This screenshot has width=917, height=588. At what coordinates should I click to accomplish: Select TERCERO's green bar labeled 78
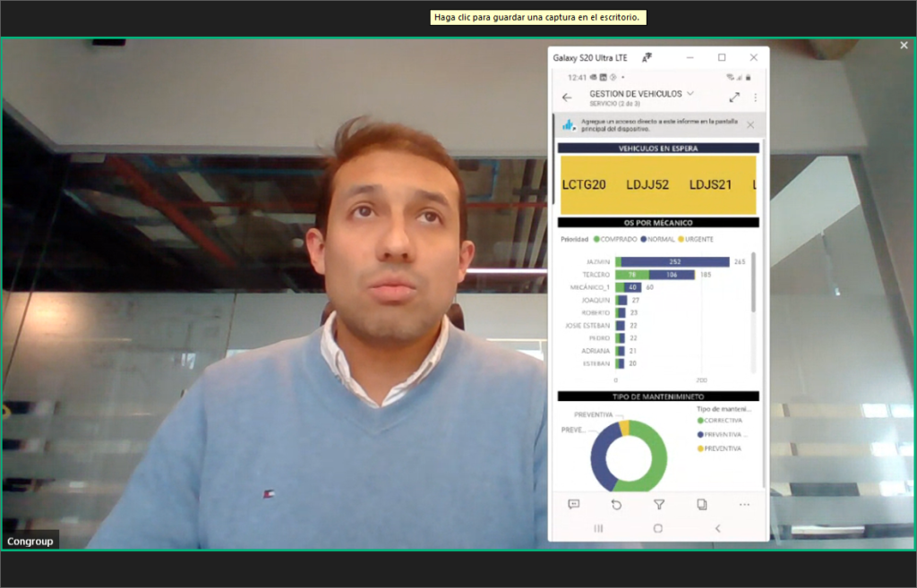(631, 275)
